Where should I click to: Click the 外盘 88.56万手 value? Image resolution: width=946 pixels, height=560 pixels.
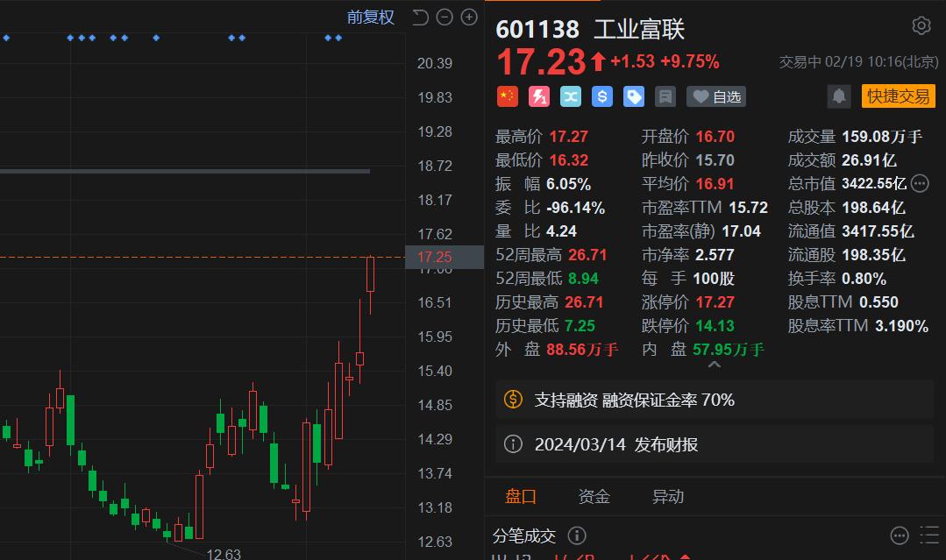(x=582, y=350)
